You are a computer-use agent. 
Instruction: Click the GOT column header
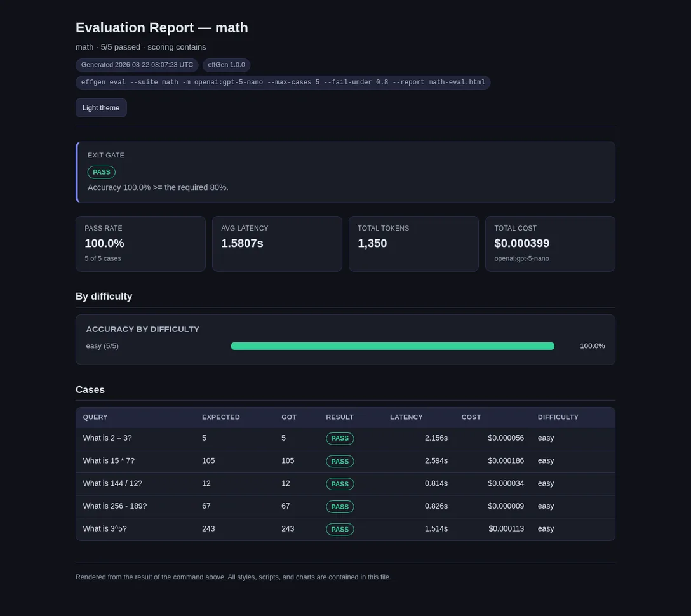pos(289,417)
